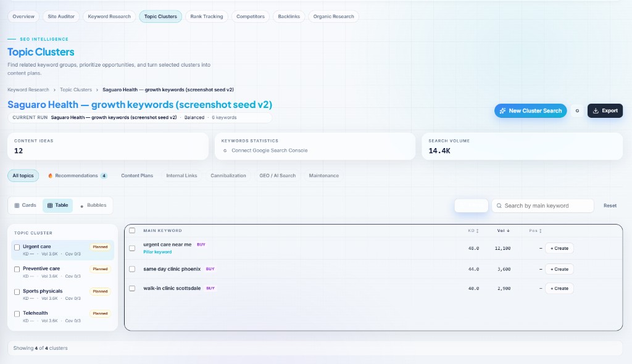Select the Telehealth cluster row
This screenshot has width=632, height=364.
[62, 316]
